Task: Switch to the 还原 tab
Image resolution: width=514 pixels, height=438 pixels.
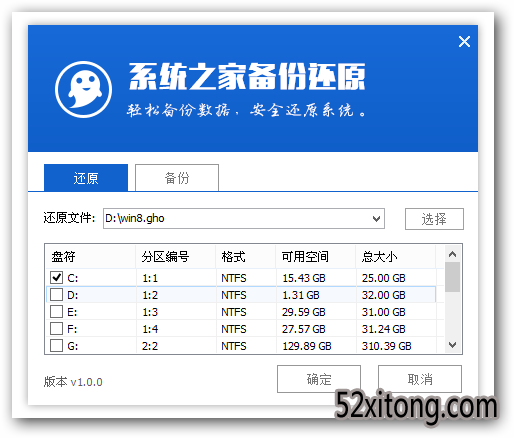Action: pos(86,178)
